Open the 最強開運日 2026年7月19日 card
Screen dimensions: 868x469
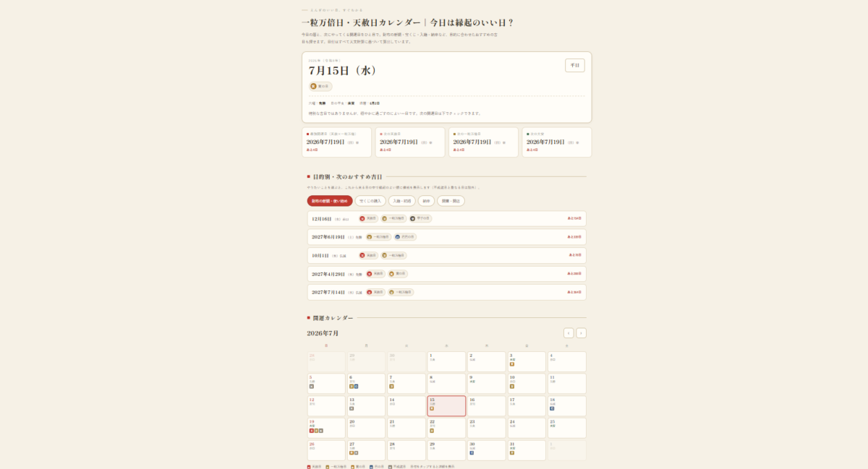tap(336, 142)
